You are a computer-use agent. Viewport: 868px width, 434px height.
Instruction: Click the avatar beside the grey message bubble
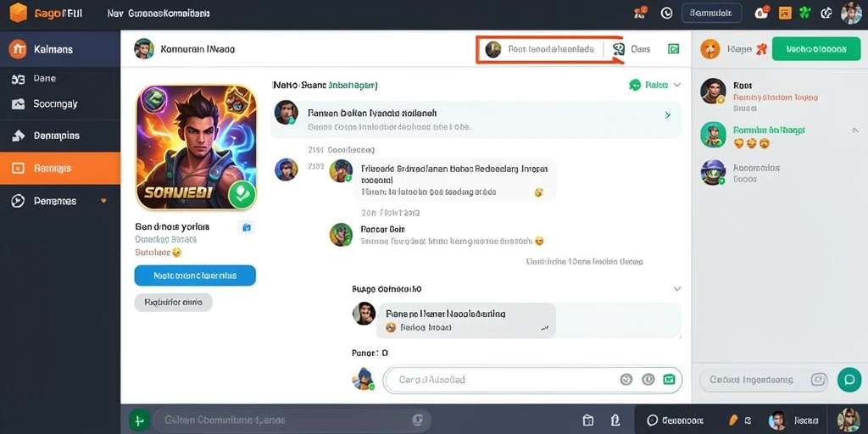coord(364,314)
